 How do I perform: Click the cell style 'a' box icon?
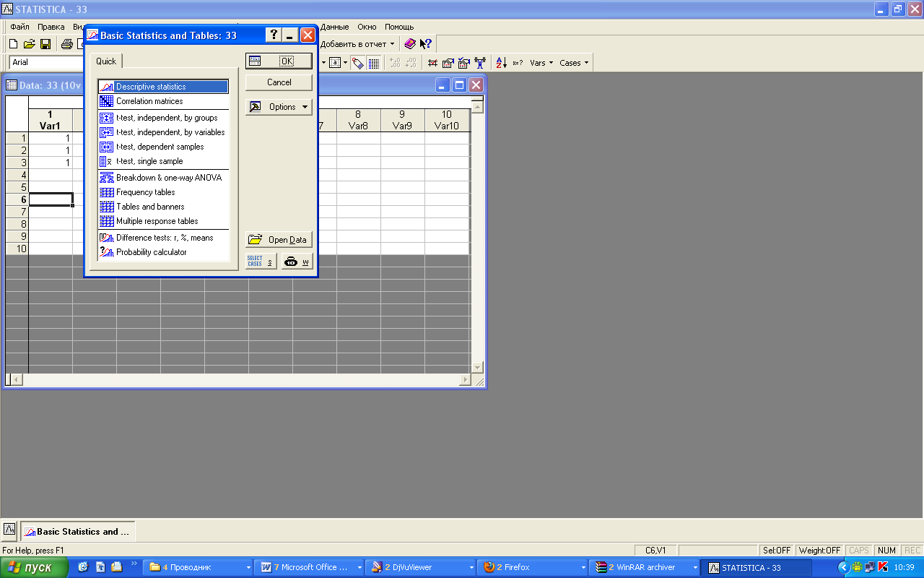click(x=334, y=63)
